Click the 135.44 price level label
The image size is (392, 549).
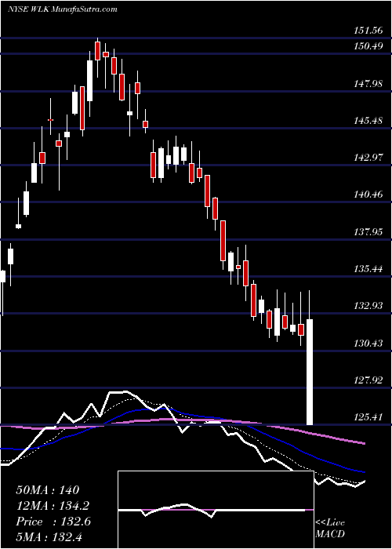click(367, 269)
